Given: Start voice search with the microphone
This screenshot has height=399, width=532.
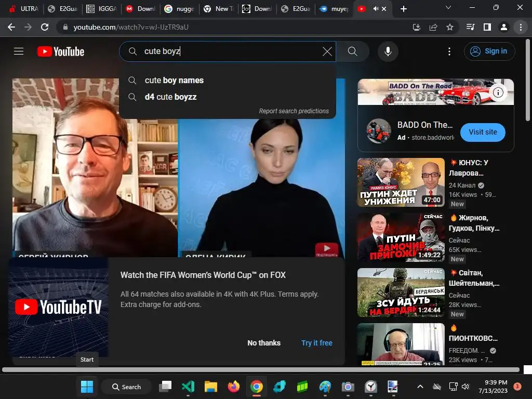Looking at the screenshot, I should [x=388, y=51].
